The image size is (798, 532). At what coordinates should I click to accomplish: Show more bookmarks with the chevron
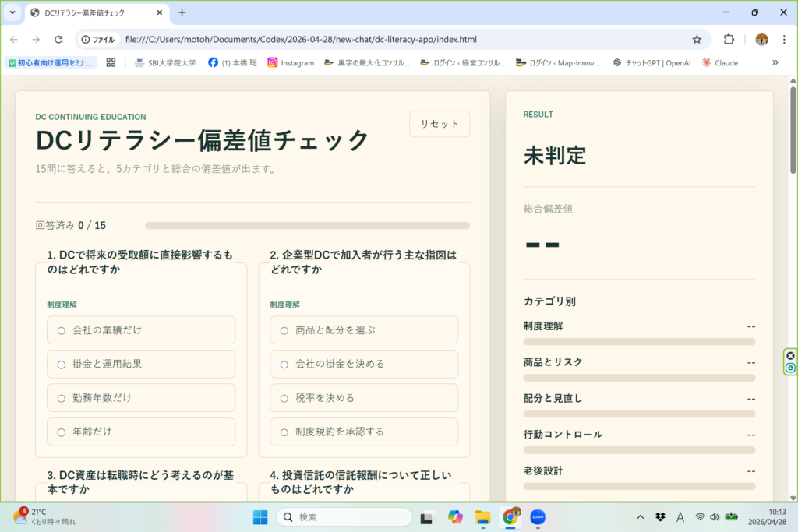tap(775, 62)
